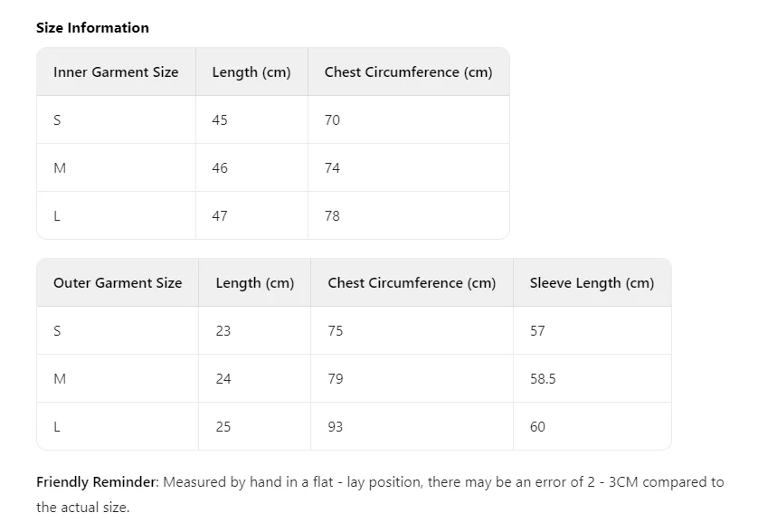Select the Sleeve Length (cm) header

[x=592, y=283]
